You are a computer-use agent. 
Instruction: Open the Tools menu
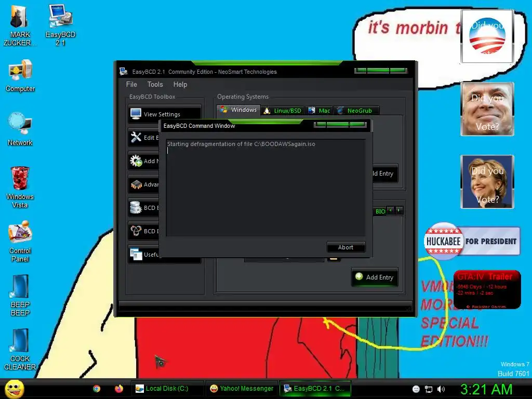click(155, 85)
